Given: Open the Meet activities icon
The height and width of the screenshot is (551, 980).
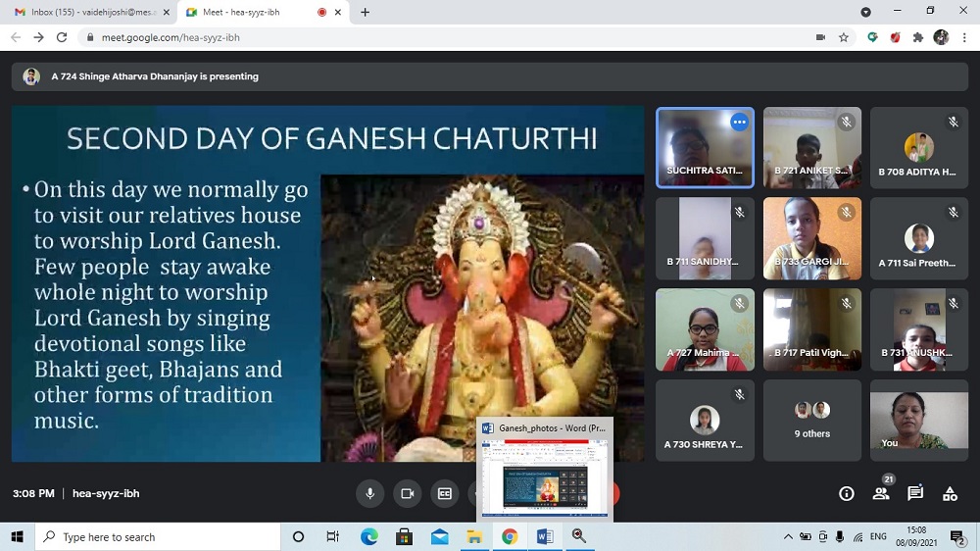Looking at the screenshot, I should [x=950, y=494].
